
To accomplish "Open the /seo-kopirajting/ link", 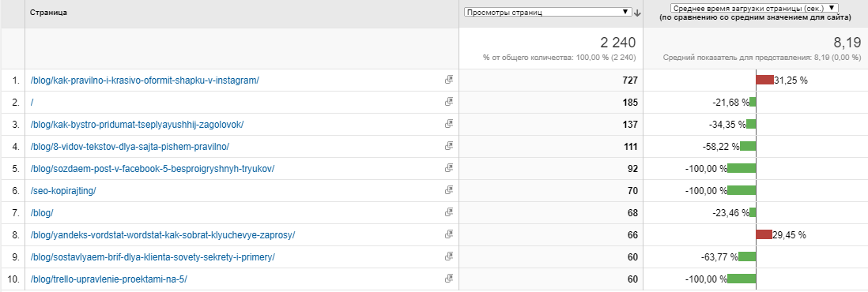I will (64, 191).
